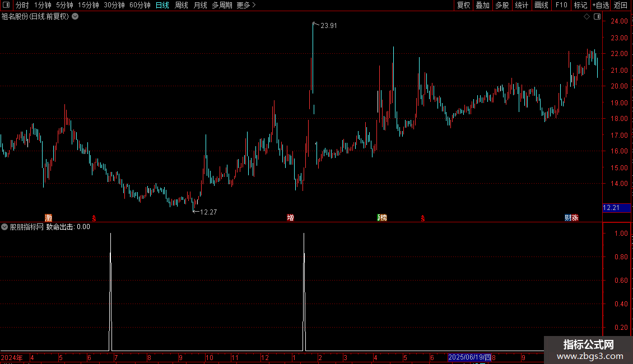Open 多股 multi-stock view
This screenshot has height=364, width=633.
coord(502,5)
